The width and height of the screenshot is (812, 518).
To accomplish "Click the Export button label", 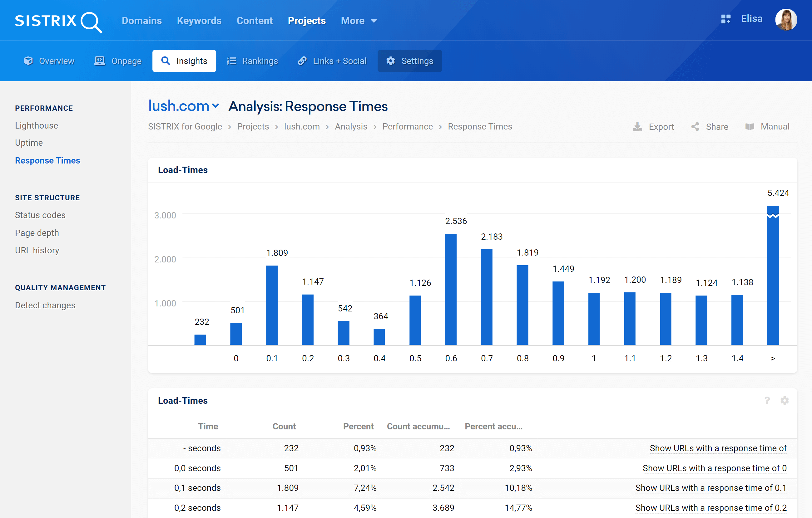I will (661, 127).
